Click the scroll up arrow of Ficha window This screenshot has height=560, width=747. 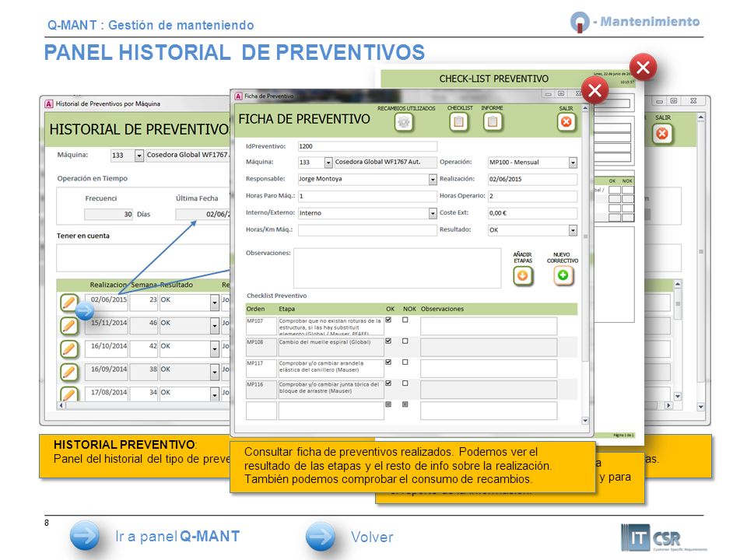click(x=585, y=109)
